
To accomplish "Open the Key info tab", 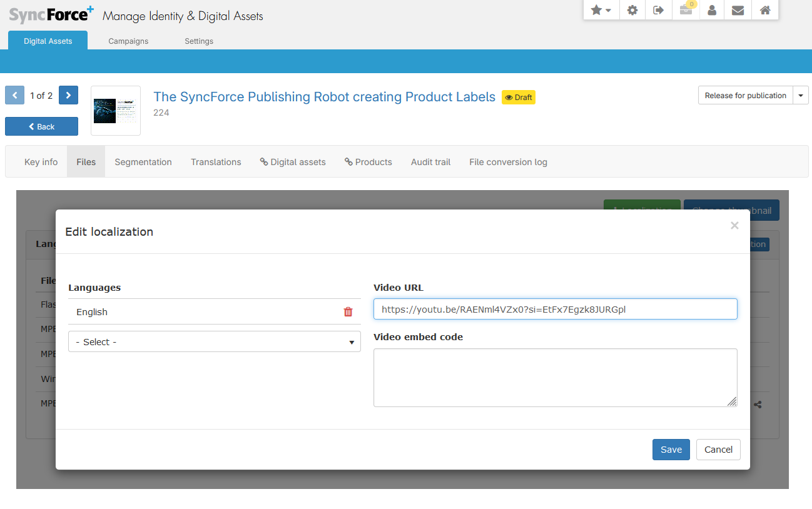I will click(x=41, y=162).
